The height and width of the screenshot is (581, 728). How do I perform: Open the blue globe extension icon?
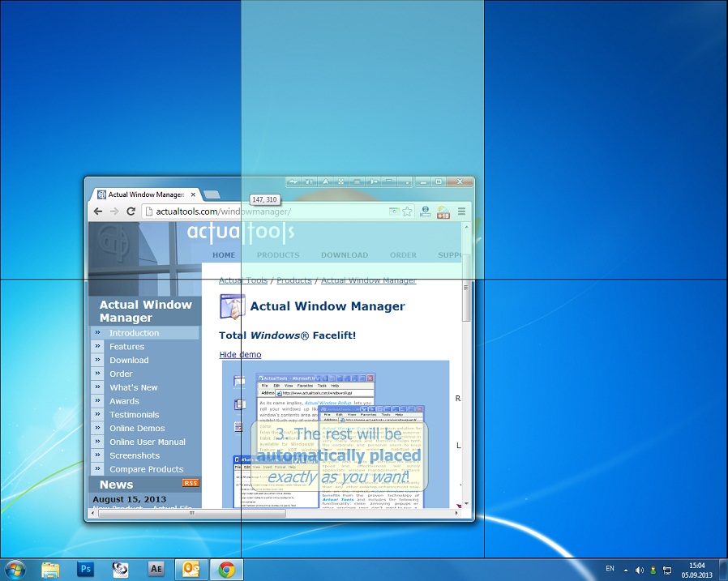click(425, 211)
